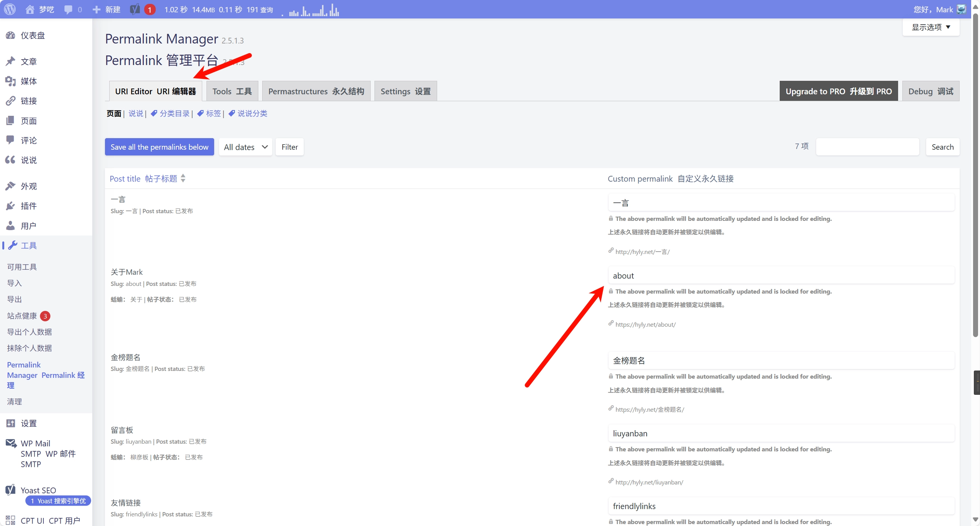
Task: Select 标签 taxonomy filter link
Action: click(x=209, y=114)
